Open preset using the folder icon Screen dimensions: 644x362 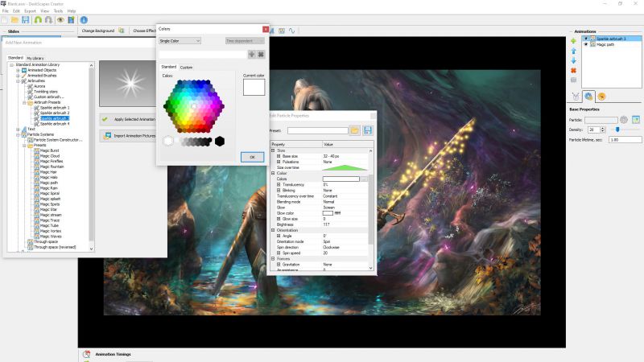point(355,130)
